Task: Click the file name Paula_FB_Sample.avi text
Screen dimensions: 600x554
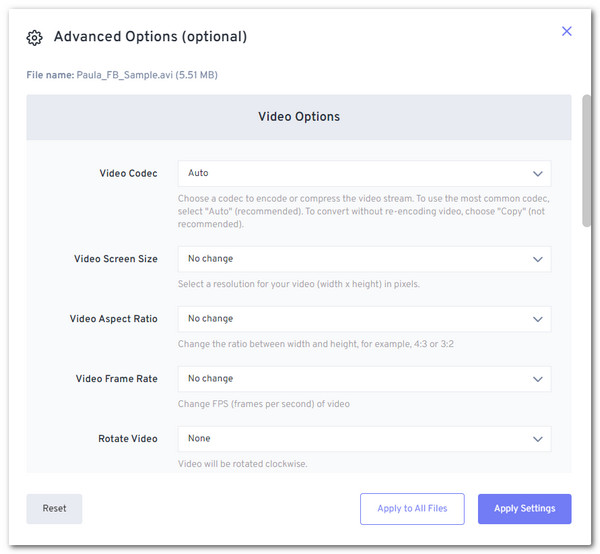Action: point(124,75)
